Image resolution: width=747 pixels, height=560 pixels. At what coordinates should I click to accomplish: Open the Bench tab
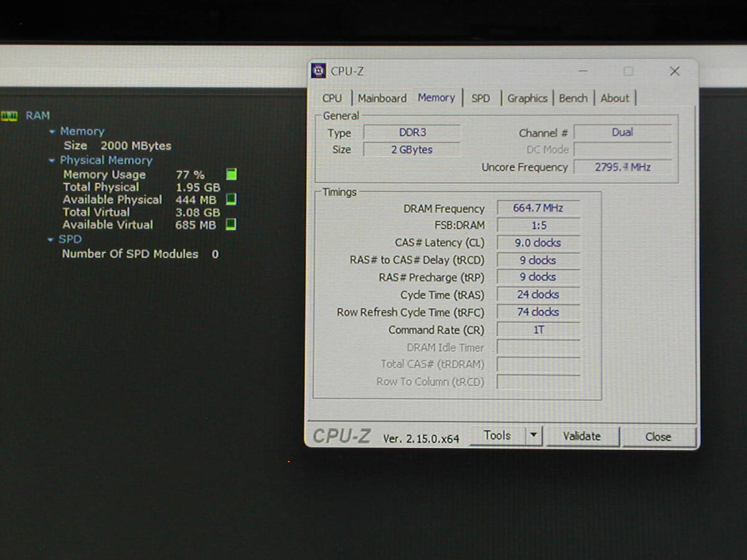pos(573,98)
